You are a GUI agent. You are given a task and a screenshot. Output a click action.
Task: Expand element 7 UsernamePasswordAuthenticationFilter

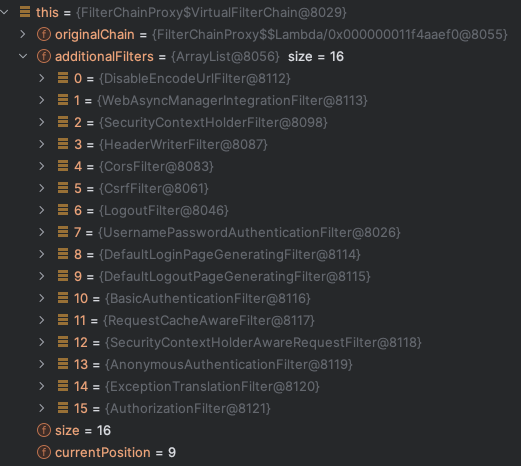(42, 232)
